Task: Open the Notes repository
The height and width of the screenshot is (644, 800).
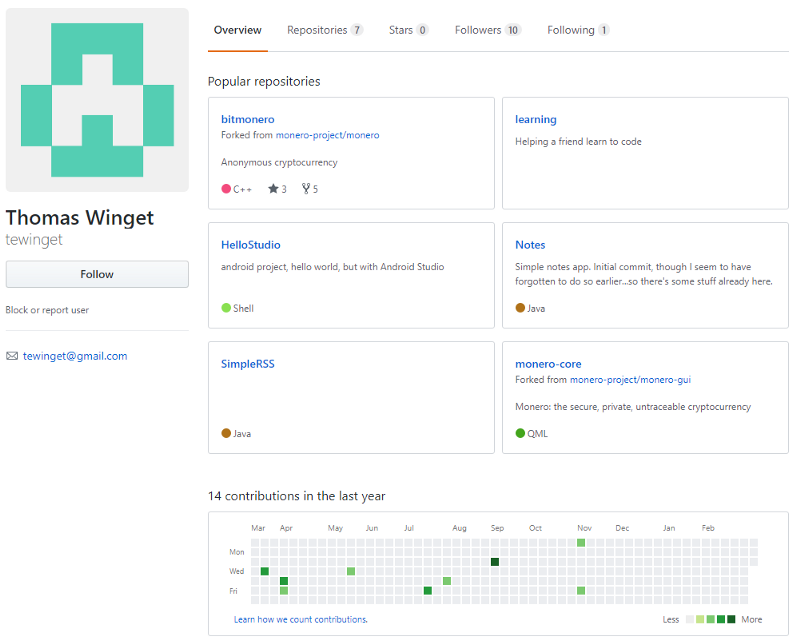Action: (530, 244)
